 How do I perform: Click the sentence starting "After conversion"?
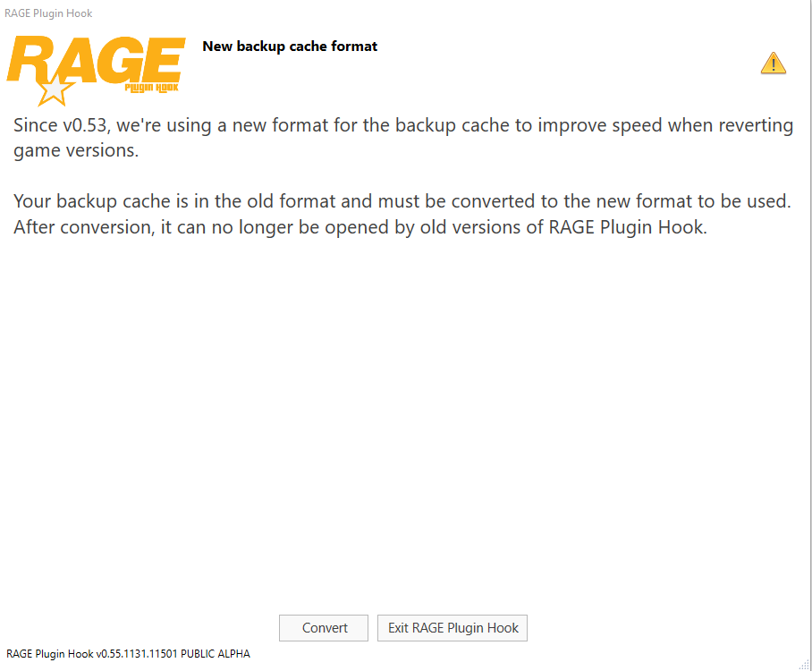[x=359, y=227]
